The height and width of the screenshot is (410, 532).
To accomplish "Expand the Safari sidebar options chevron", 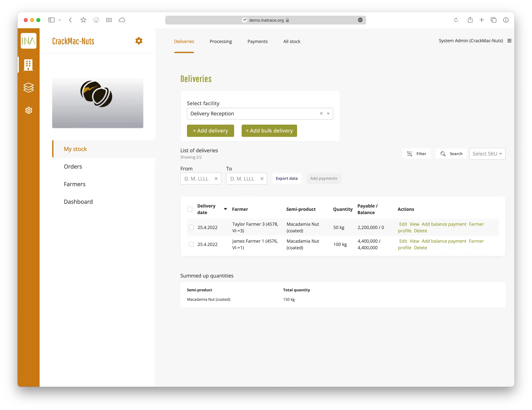I will 59,20.
